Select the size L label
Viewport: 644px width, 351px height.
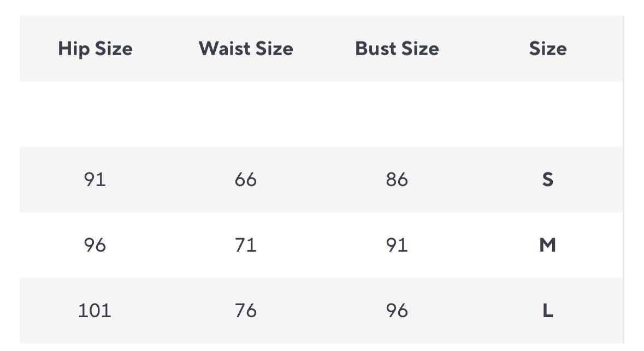pyautogui.click(x=548, y=311)
